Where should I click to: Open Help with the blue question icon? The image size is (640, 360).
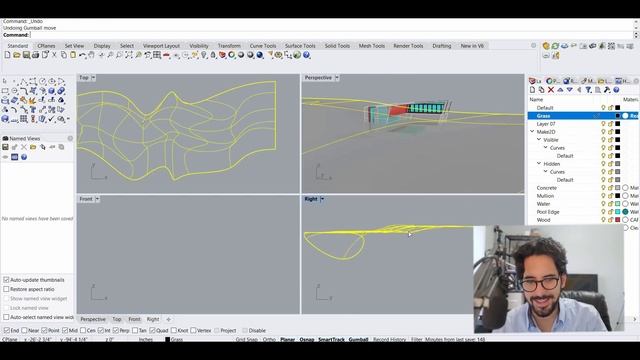(x=307, y=55)
